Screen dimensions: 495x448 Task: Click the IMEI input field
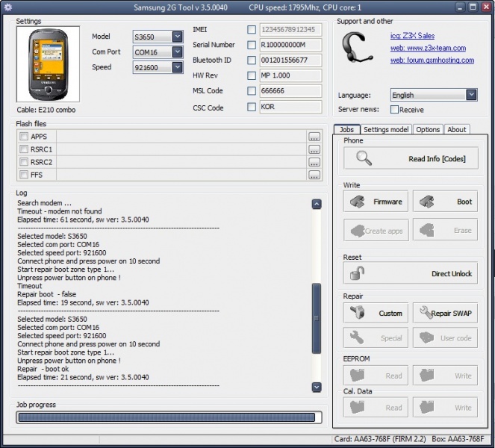[290, 30]
